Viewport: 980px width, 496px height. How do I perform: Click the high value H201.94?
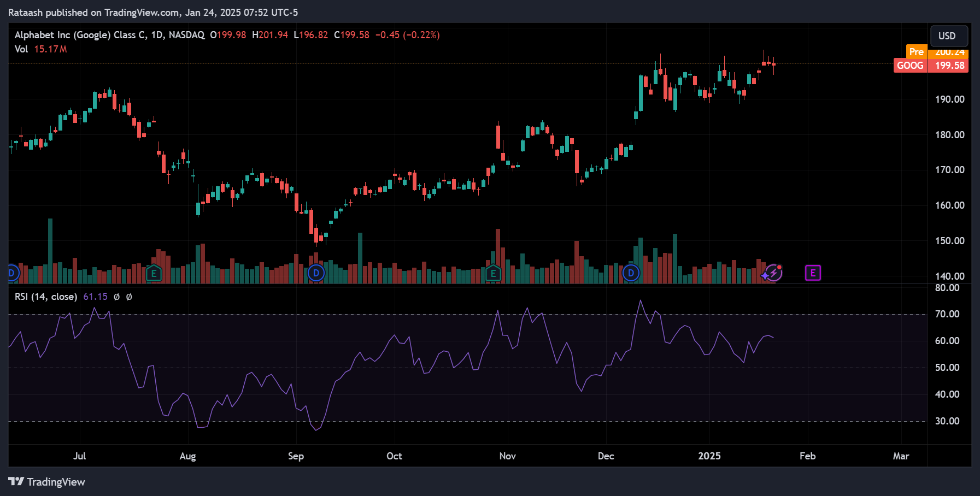[x=270, y=35]
